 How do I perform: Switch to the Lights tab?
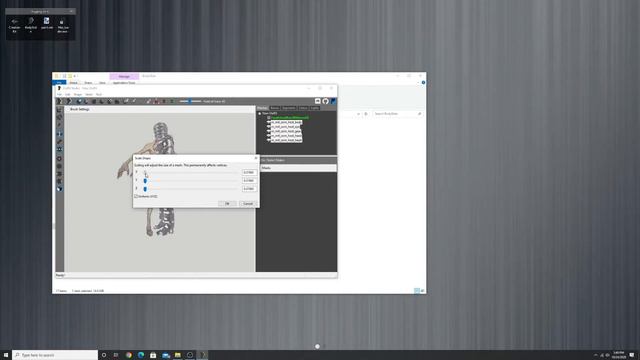[x=315, y=108]
